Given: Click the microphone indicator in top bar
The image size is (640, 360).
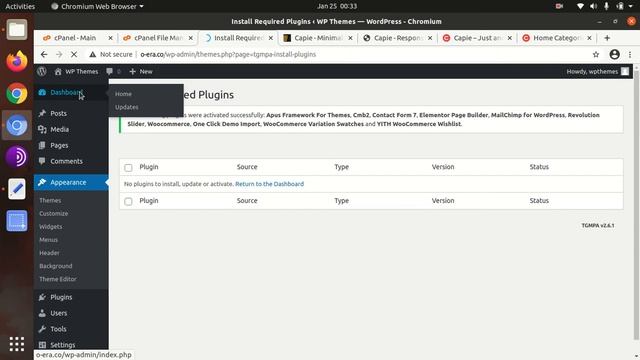Looking at the screenshot, I should 607,6.
